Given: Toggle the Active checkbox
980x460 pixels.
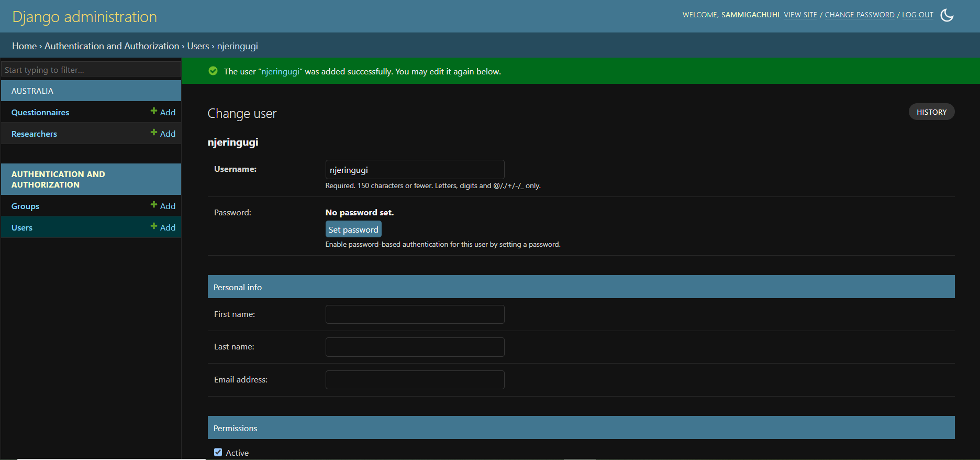Looking at the screenshot, I should (218, 452).
